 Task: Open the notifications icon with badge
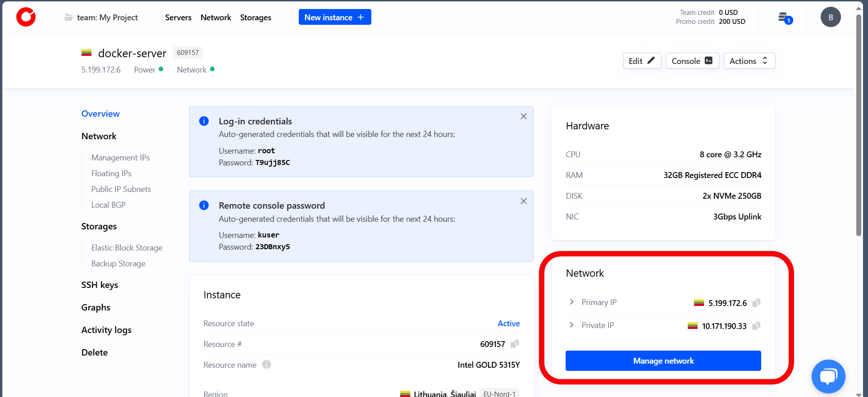pos(784,18)
